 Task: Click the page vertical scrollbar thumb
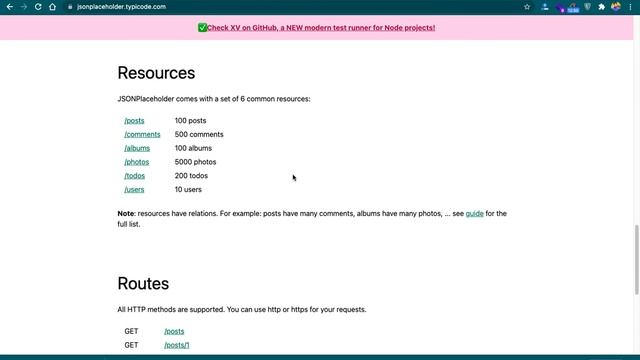636,259
